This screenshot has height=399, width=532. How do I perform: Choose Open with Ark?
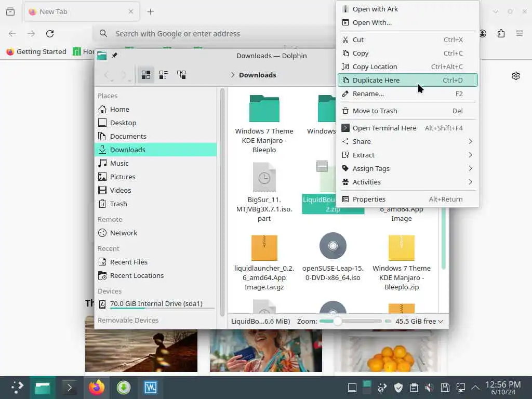click(407, 9)
